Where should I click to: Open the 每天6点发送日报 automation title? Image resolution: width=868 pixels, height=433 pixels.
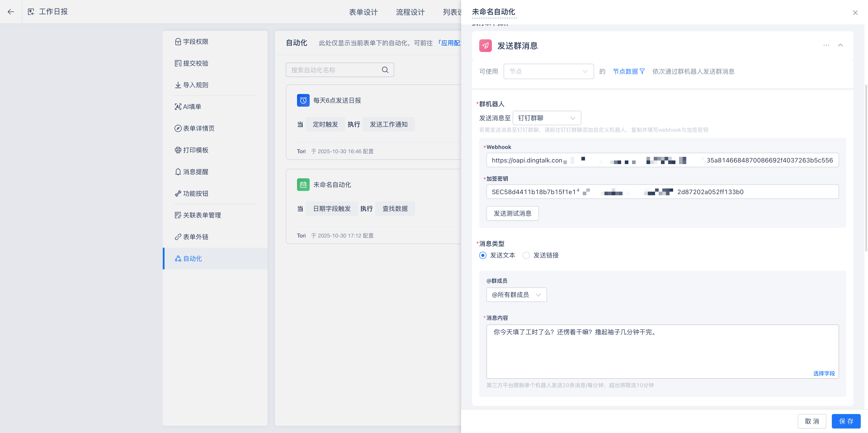pos(337,100)
